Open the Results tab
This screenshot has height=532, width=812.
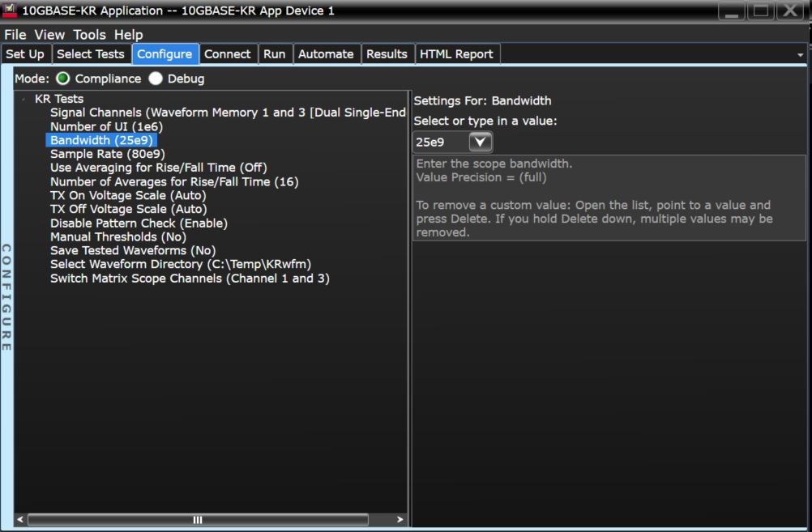(387, 53)
